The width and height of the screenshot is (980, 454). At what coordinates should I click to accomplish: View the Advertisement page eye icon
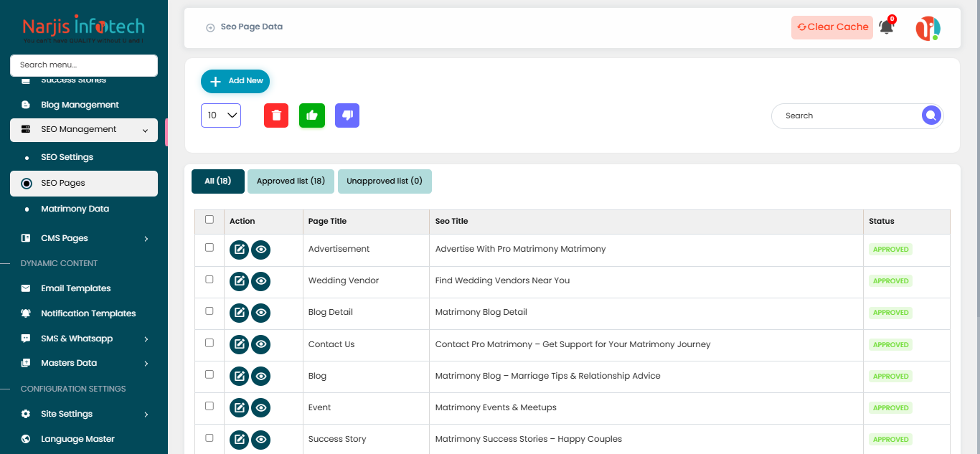(x=261, y=249)
